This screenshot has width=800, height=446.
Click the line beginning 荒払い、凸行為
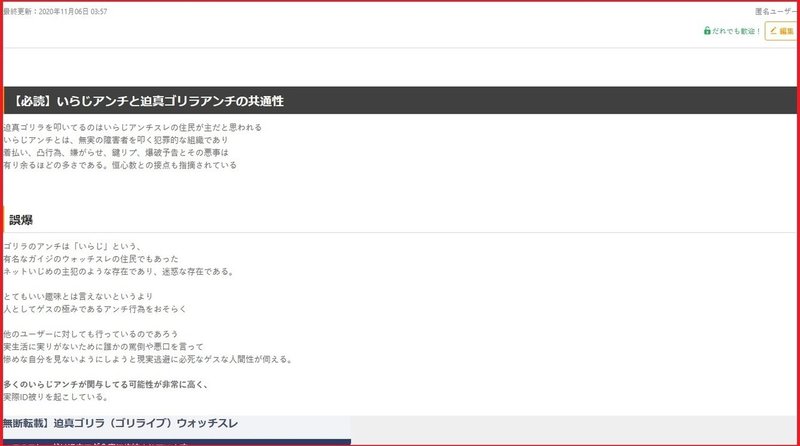click(116, 153)
